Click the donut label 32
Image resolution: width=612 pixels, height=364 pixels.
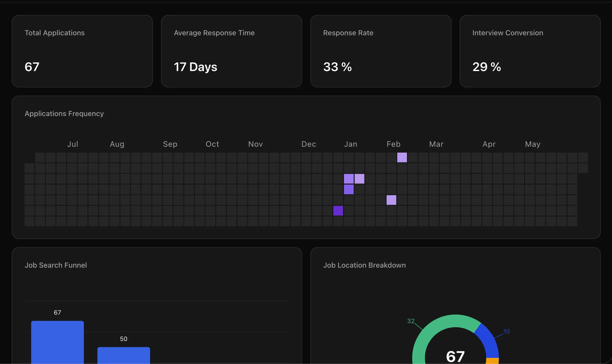tap(411, 321)
